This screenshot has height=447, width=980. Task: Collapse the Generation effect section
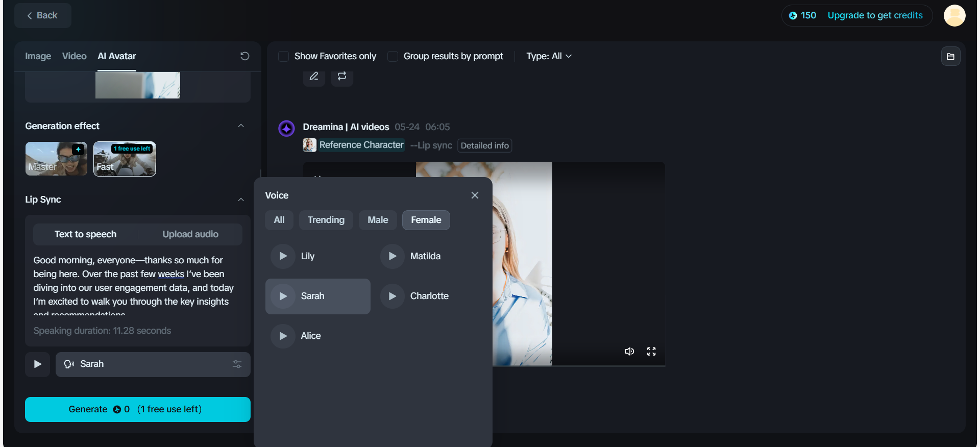point(241,126)
